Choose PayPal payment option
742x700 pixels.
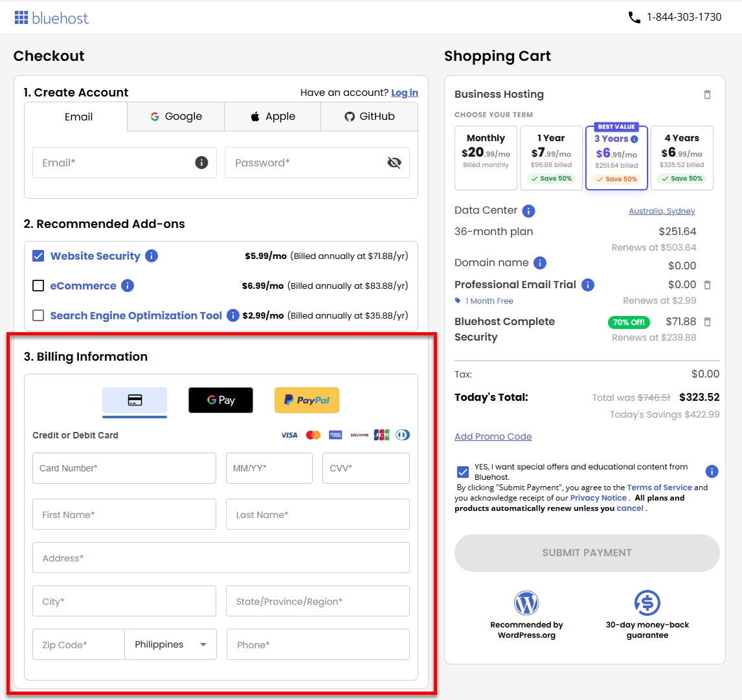coord(307,400)
